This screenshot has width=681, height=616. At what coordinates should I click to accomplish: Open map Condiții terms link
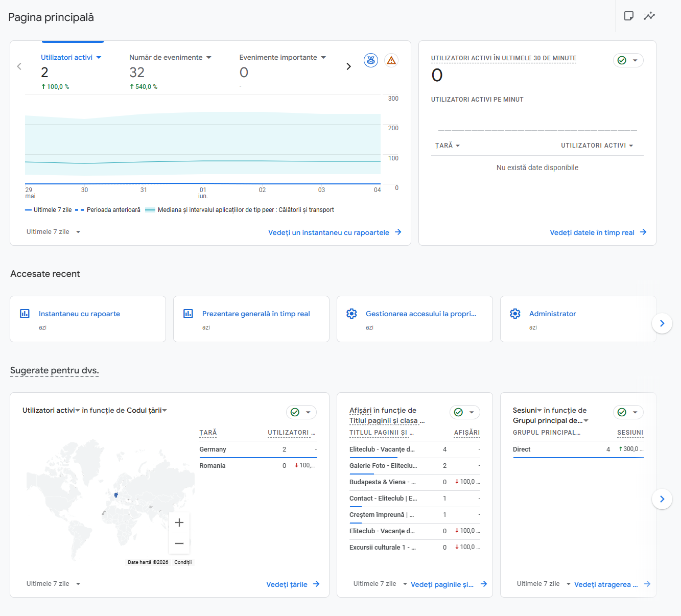pos(183,562)
